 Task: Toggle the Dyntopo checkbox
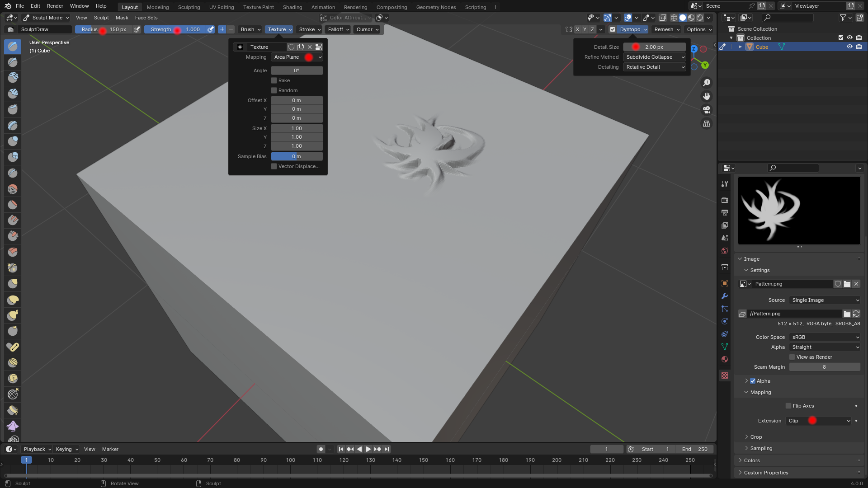613,29
